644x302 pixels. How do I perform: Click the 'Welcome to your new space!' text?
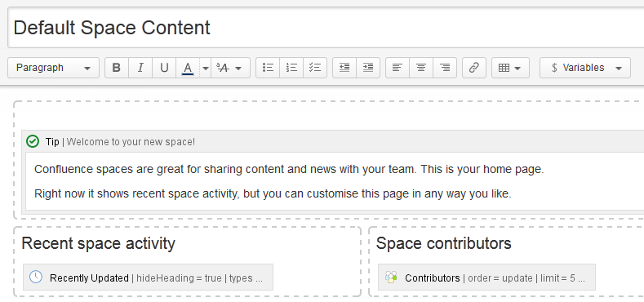coord(131,142)
